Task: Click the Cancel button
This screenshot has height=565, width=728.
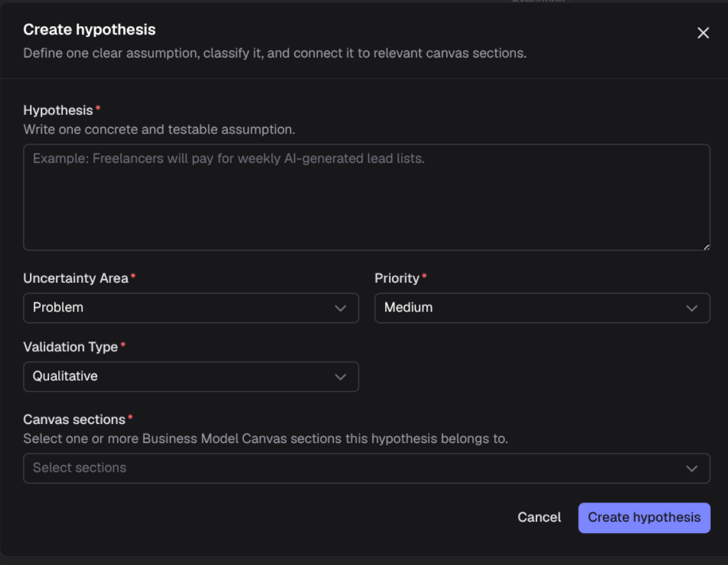Action: click(539, 517)
